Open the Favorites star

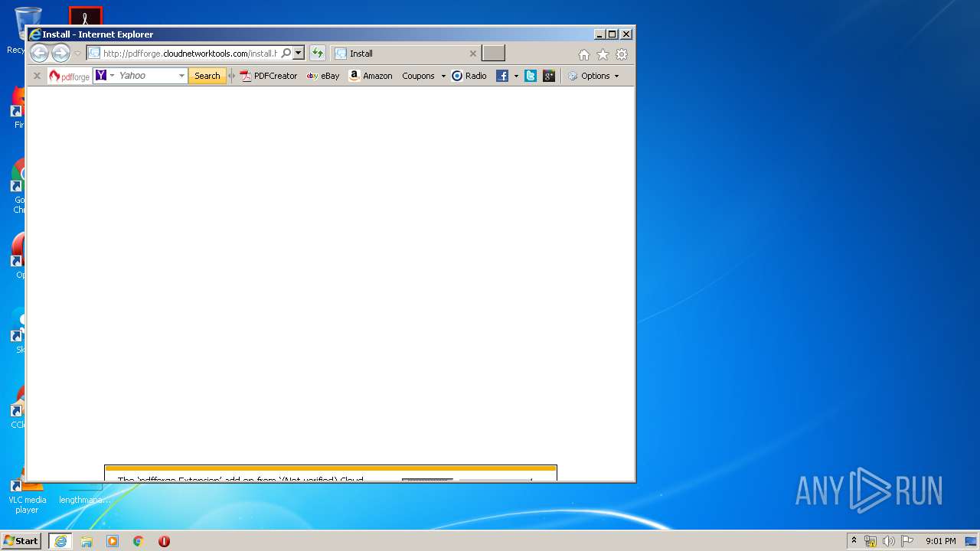(603, 54)
